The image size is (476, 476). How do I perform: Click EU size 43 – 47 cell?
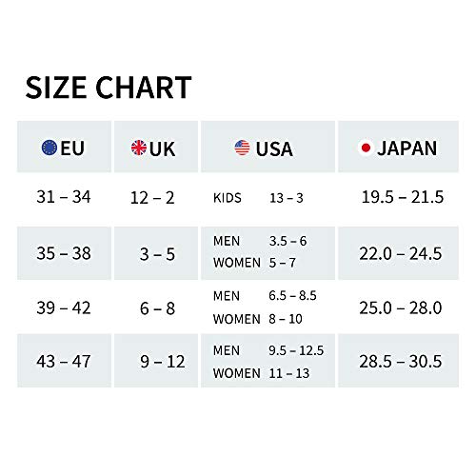click(64, 362)
